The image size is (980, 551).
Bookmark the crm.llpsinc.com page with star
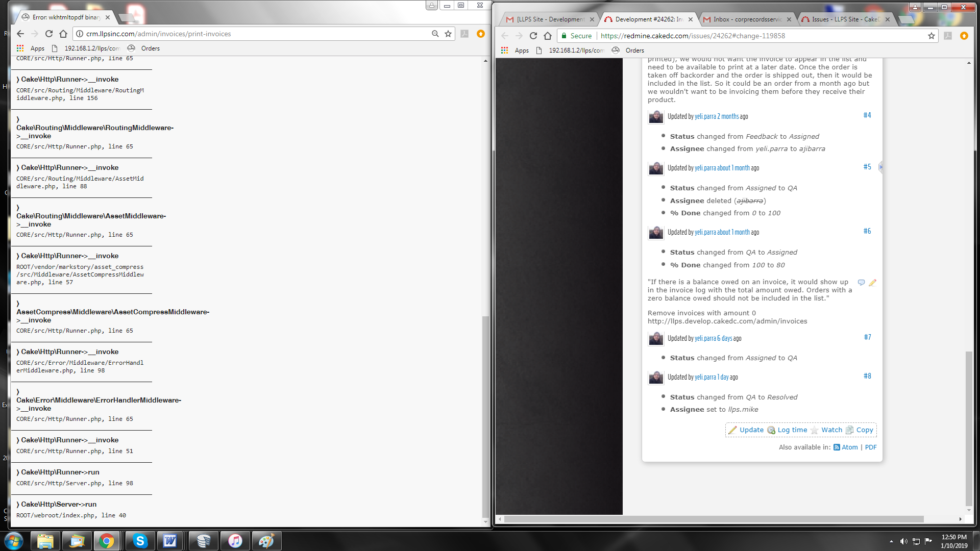448,34
